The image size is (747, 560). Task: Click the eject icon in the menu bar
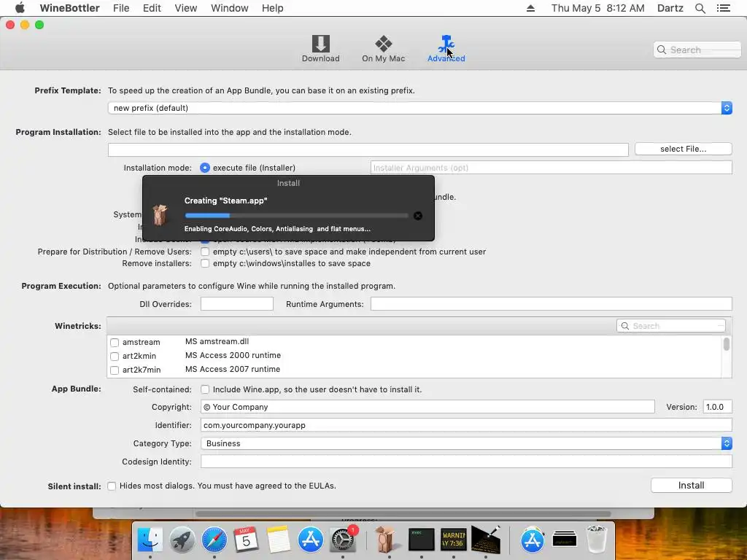tap(530, 8)
